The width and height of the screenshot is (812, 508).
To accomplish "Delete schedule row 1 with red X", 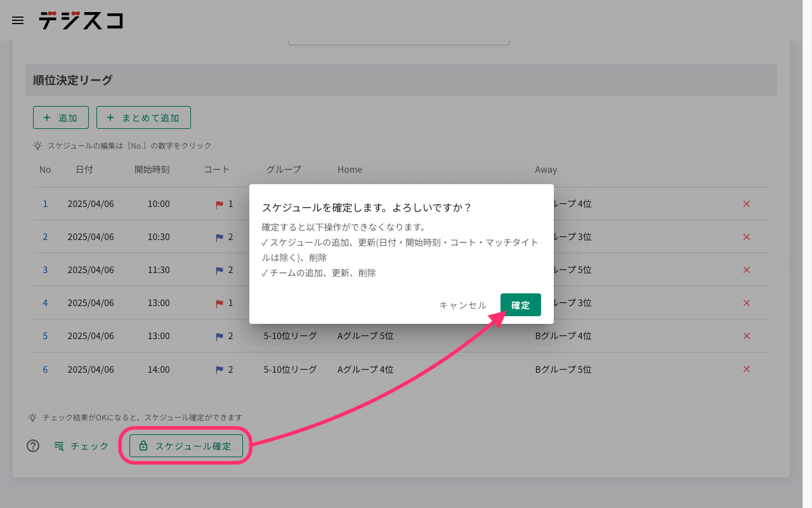I will [x=747, y=204].
